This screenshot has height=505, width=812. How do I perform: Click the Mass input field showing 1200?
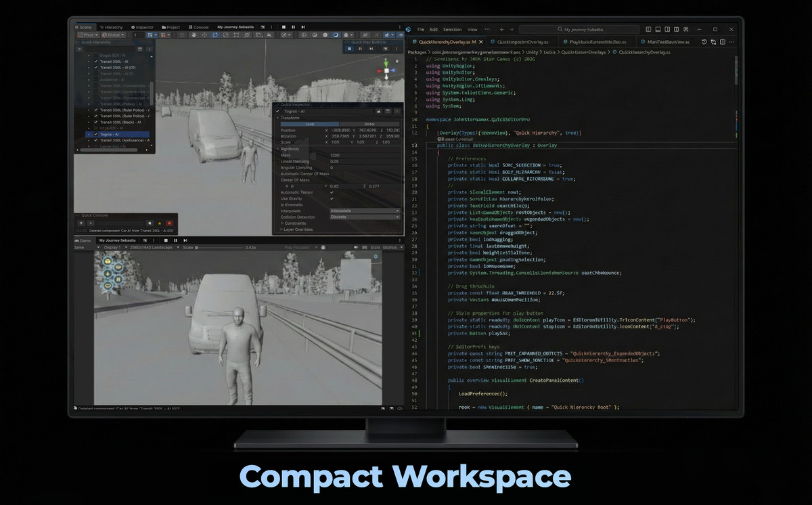(x=335, y=155)
